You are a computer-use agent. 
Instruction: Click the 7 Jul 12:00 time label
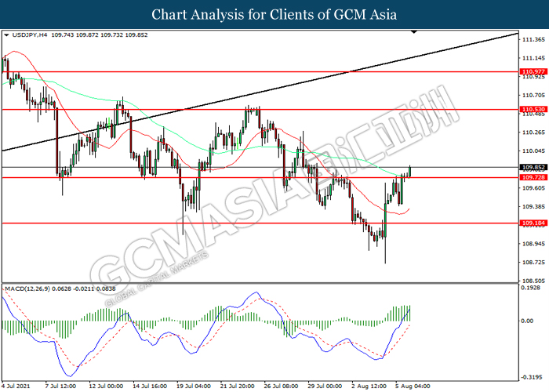[60, 386]
